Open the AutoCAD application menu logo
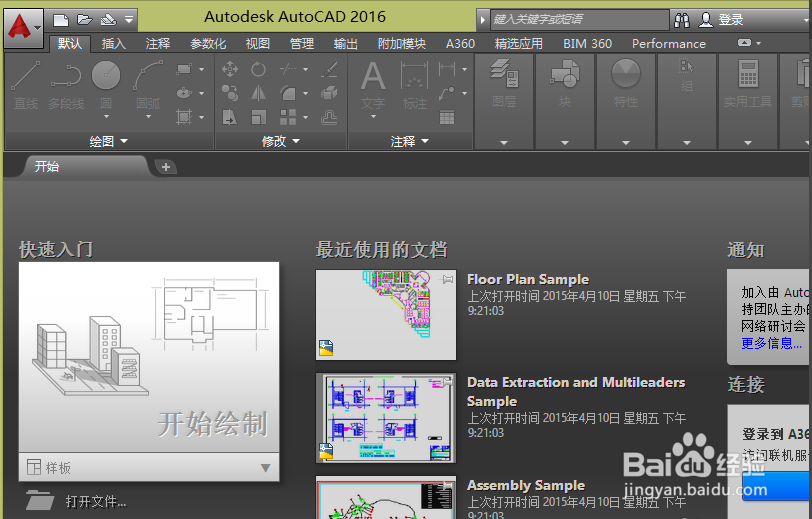 coord(23,28)
